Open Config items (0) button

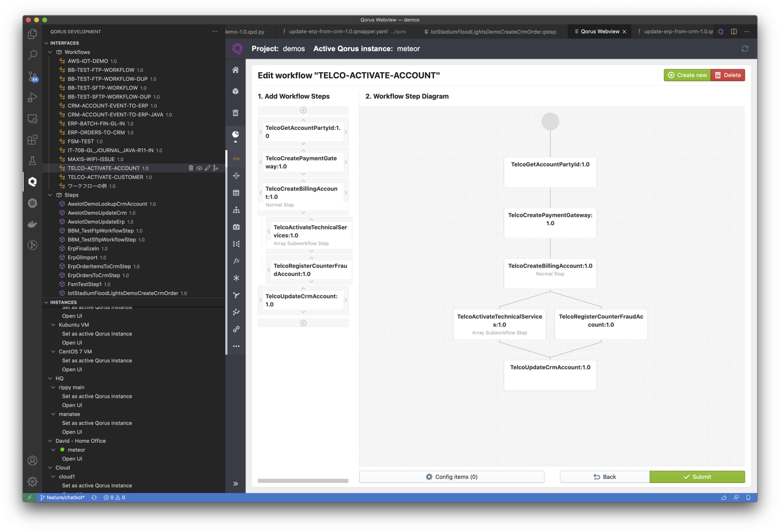pyautogui.click(x=452, y=477)
